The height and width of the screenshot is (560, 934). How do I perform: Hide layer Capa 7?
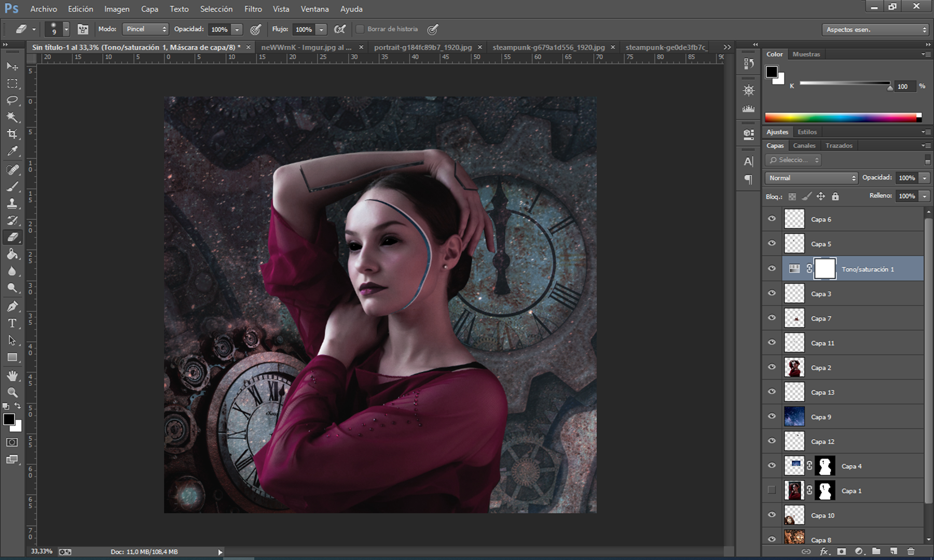pos(772,318)
